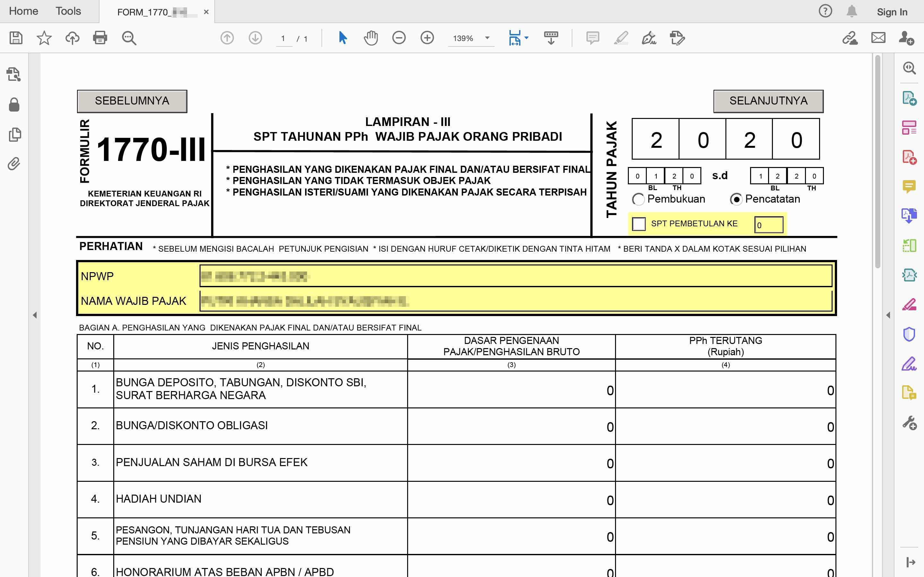
Task: Select the Hand pan tool
Action: tap(370, 38)
